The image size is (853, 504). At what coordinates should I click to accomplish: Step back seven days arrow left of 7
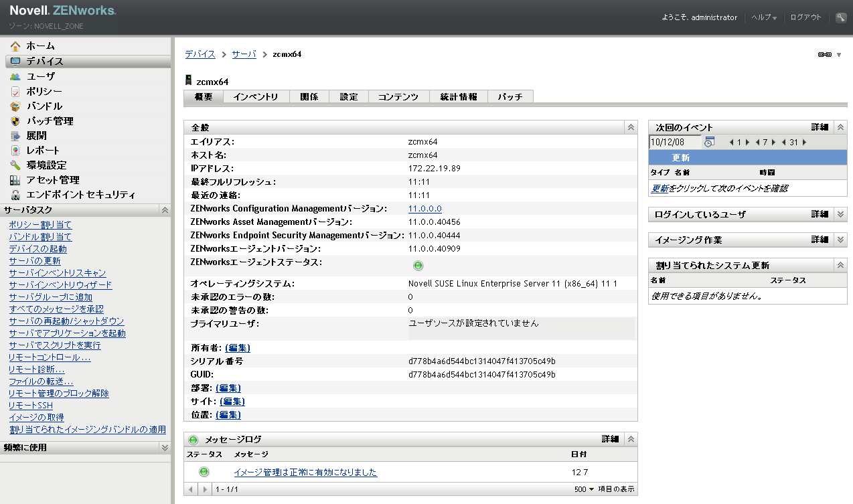pyautogui.click(x=757, y=142)
